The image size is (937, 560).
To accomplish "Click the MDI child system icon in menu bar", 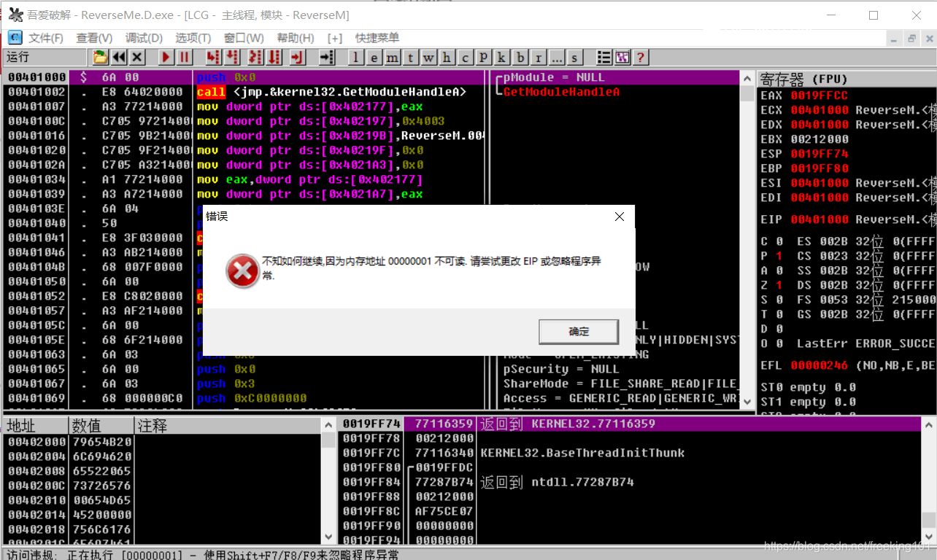I will pos(15,38).
